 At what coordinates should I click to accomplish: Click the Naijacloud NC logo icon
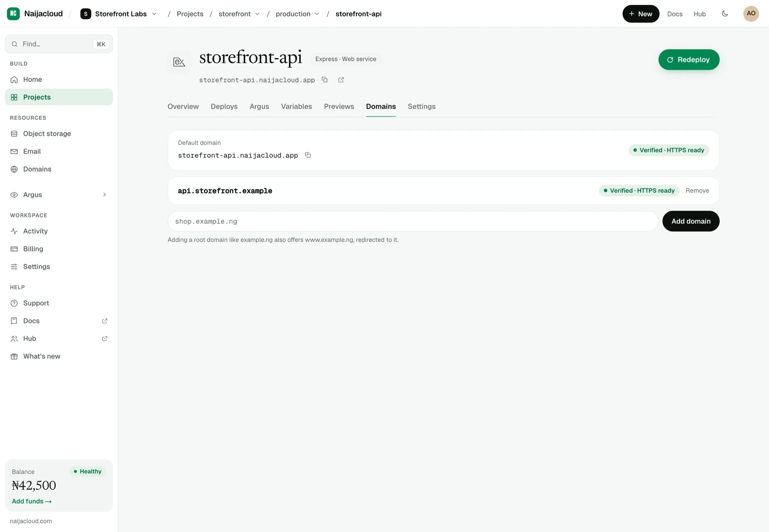(13, 14)
